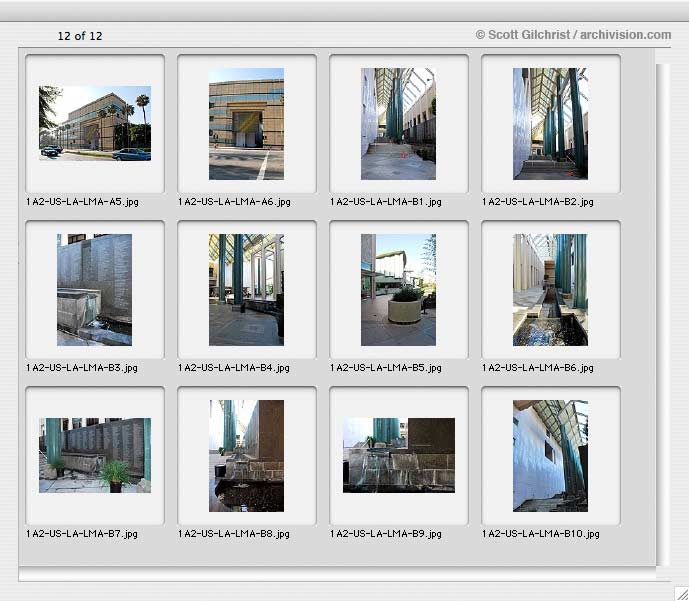Image resolution: width=689 pixels, height=601 pixels.
Task: Click the file name 1A2-US-LA-LMA-B8.jpg
Action: [x=234, y=534]
